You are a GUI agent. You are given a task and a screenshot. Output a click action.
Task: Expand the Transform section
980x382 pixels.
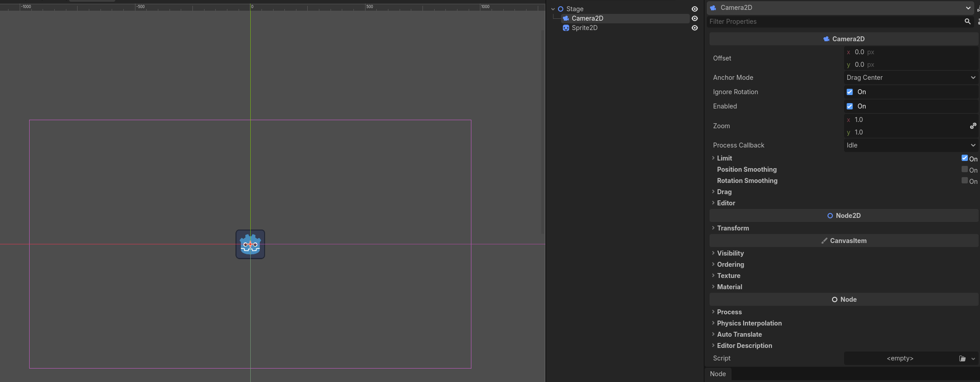tap(732, 228)
